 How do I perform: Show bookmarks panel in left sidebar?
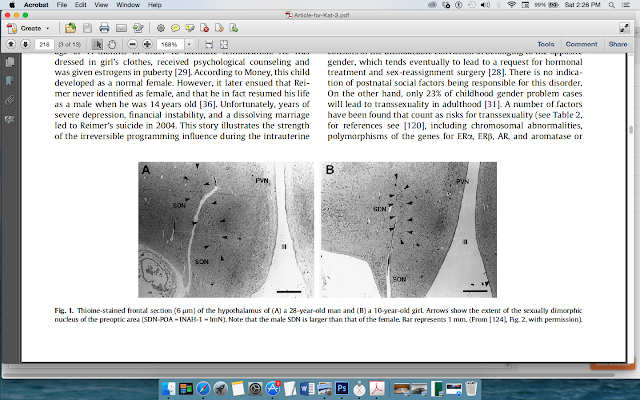point(10,81)
